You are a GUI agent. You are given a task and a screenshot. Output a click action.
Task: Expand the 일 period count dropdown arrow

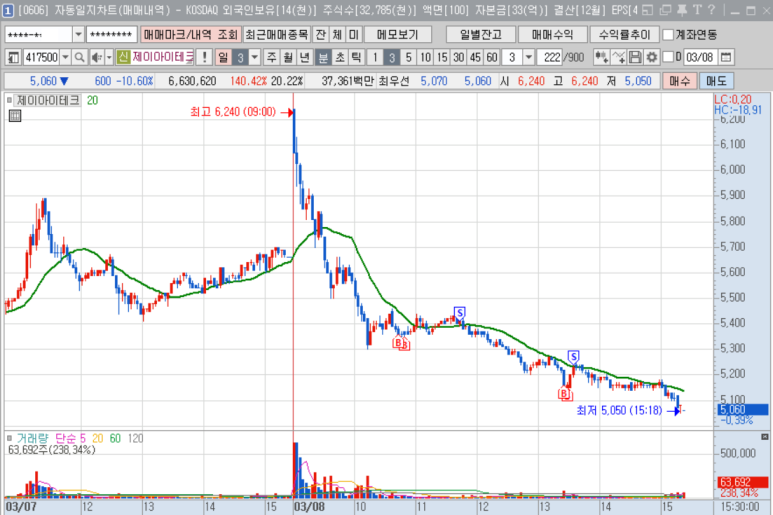click(x=254, y=57)
